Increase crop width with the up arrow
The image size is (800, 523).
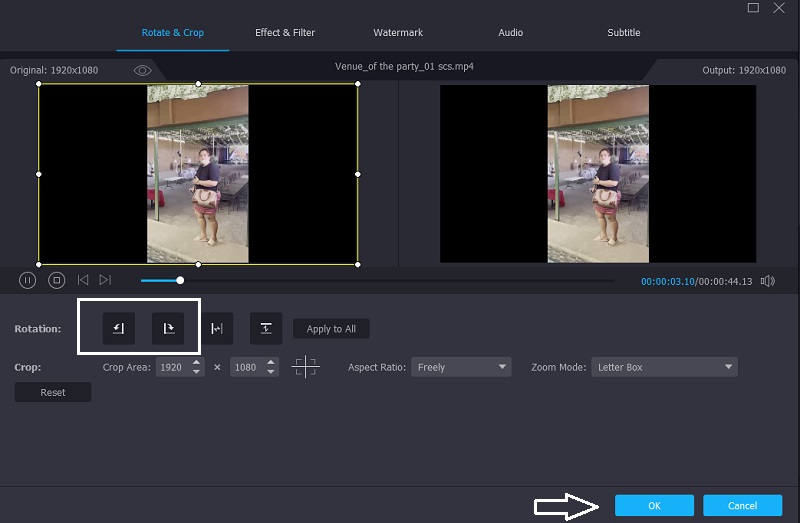pos(196,362)
